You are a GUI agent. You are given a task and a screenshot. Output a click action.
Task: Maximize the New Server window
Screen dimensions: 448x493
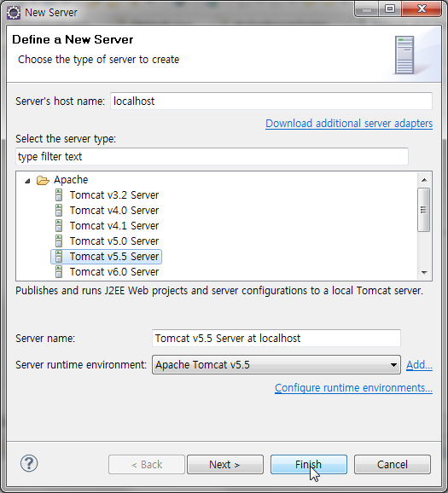click(390, 9)
